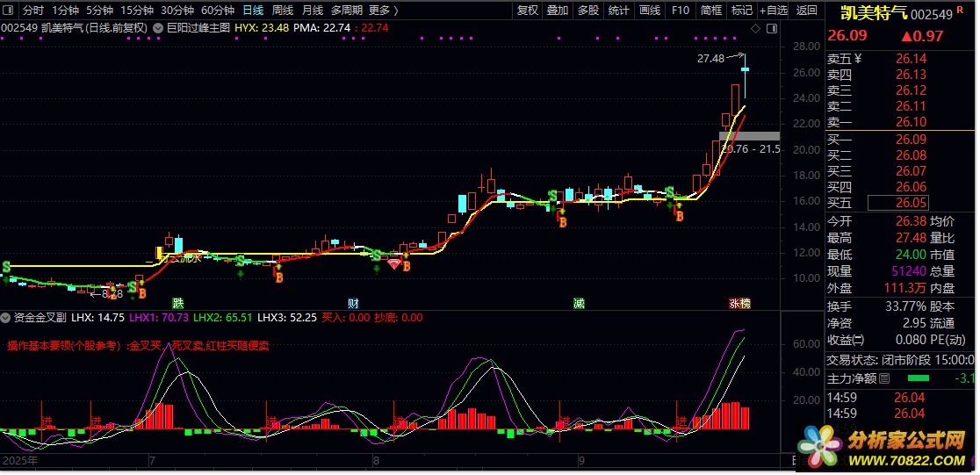The height and width of the screenshot is (475, 980).
Task: Click the boxed 买五 price 26.05
Action: click(x=898, y=203)
